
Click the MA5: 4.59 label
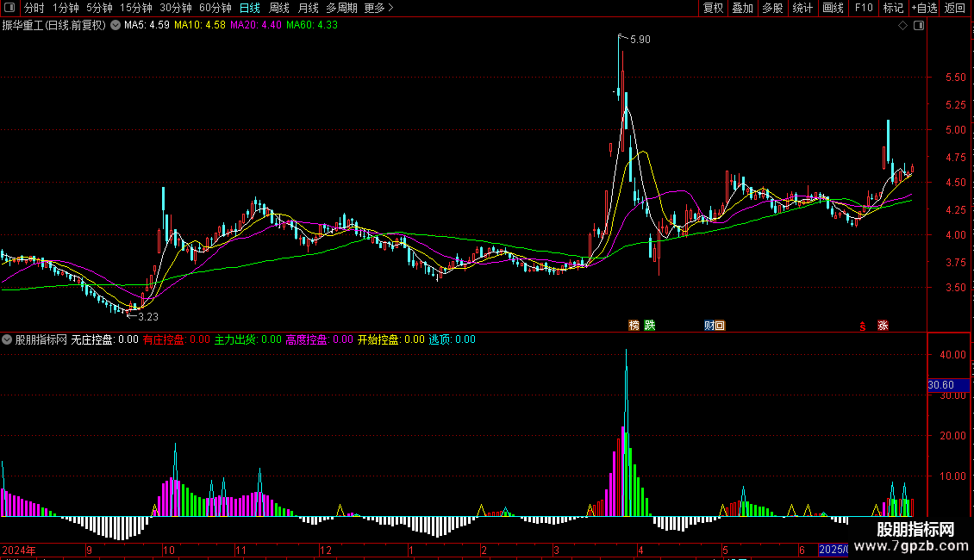click(x=147, y=26)
